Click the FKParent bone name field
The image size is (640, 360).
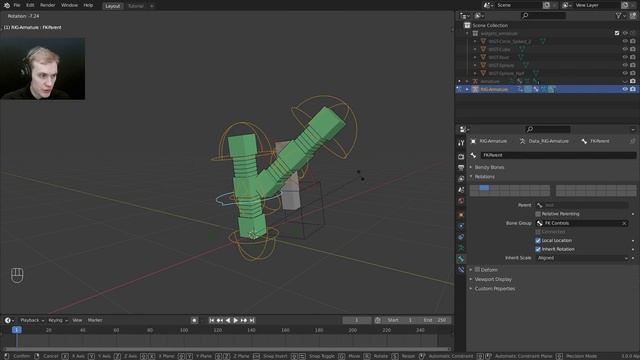(558, 156)
